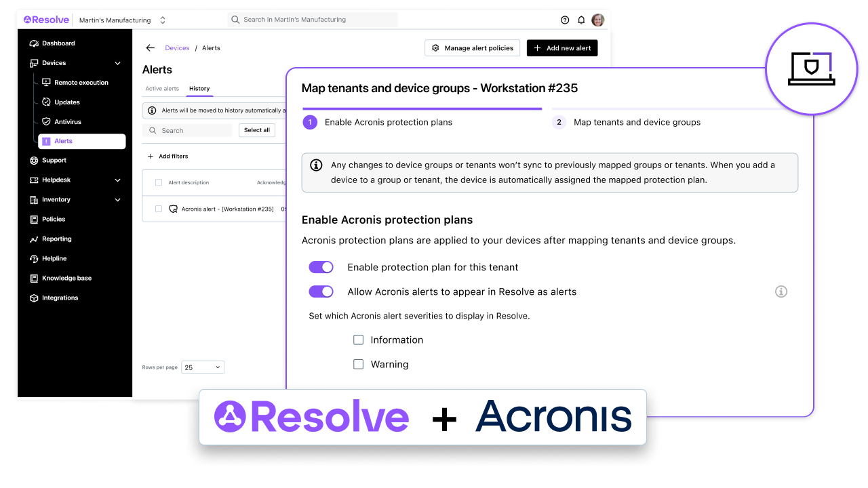
Task: Click the plus icon next to Add filters
Action: (x=151, y=157)
